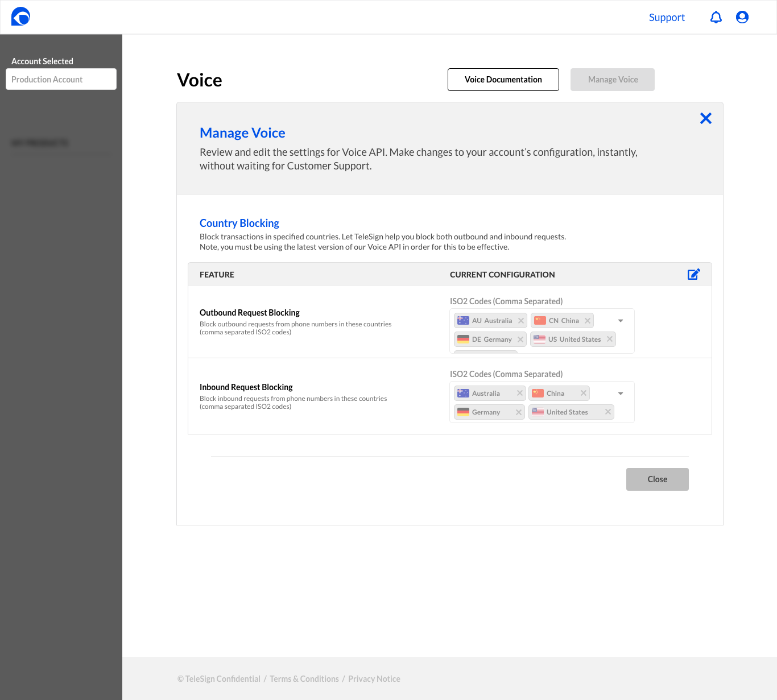The height and width of the screenshot is (700, 777).
Task: Close the Manage Voice panel with X
Action: click(x=706, y=118)
